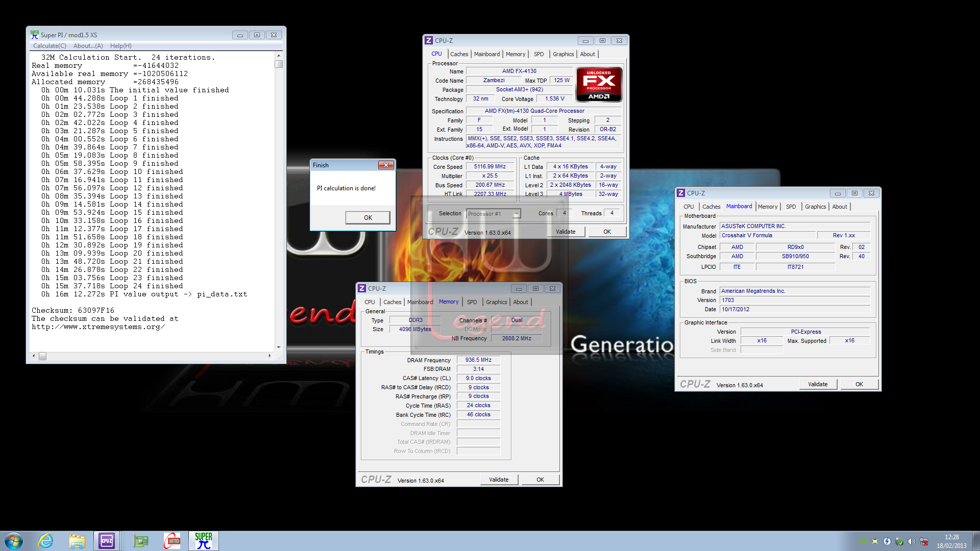The width and height of the screenshot is (980, 551).
Task: Click the CPU-Z Mainboard window title icon
Action: 681,193
